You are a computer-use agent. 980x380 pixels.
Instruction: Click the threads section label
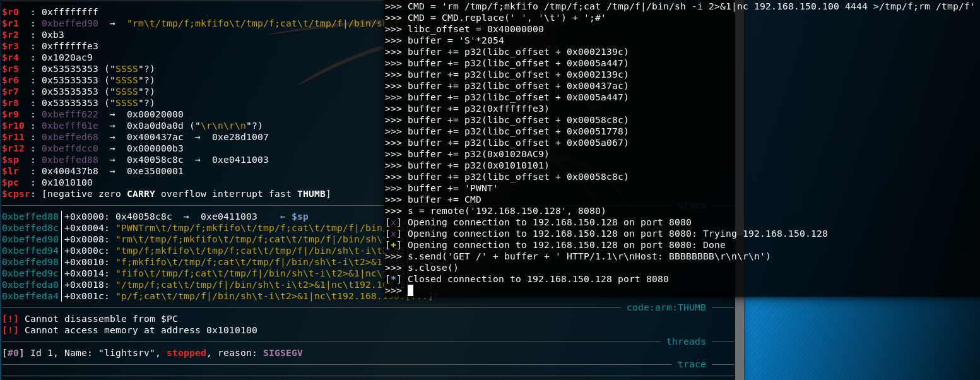[x=686, y=341]
